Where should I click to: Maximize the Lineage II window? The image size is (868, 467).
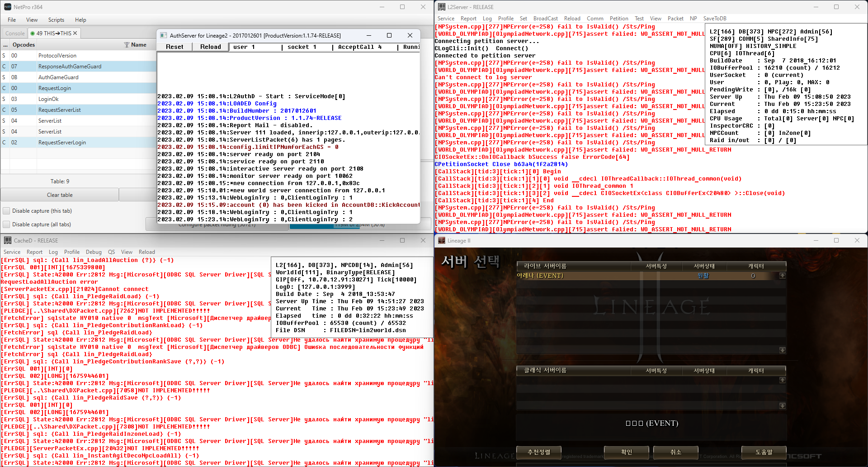tap(836, 241)
